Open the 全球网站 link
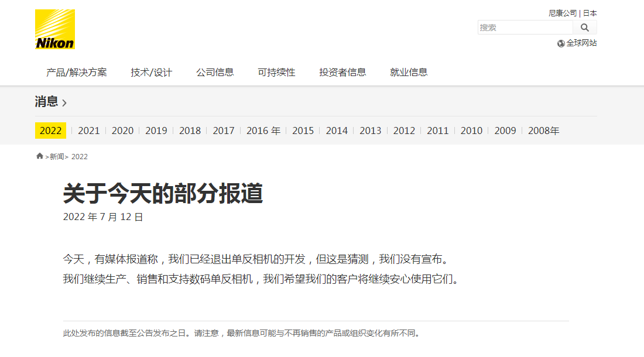This screenshot has height=357, width=644. click(581, 43)
